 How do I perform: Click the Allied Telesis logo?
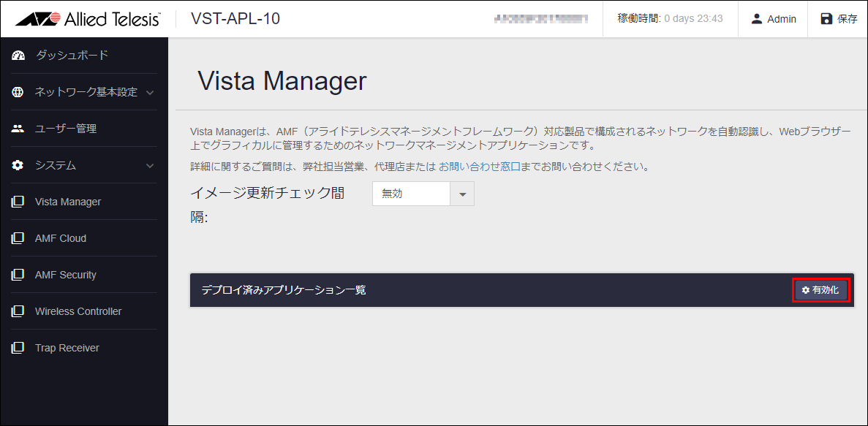[88, 19]
